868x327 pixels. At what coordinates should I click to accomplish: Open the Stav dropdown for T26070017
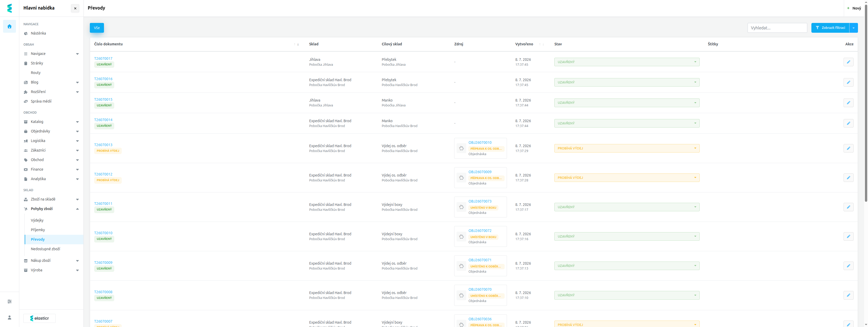click(x=627, y=62)
